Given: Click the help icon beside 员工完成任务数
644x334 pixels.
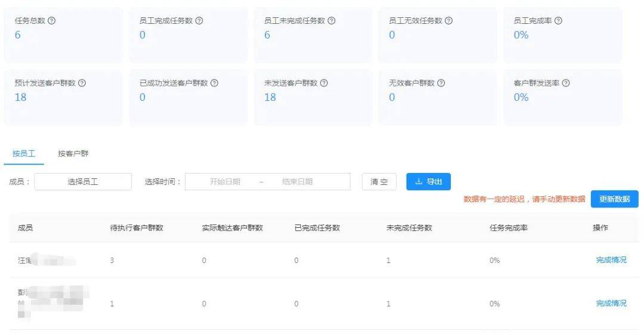Looking at the screenshot, I should [199, 20].
